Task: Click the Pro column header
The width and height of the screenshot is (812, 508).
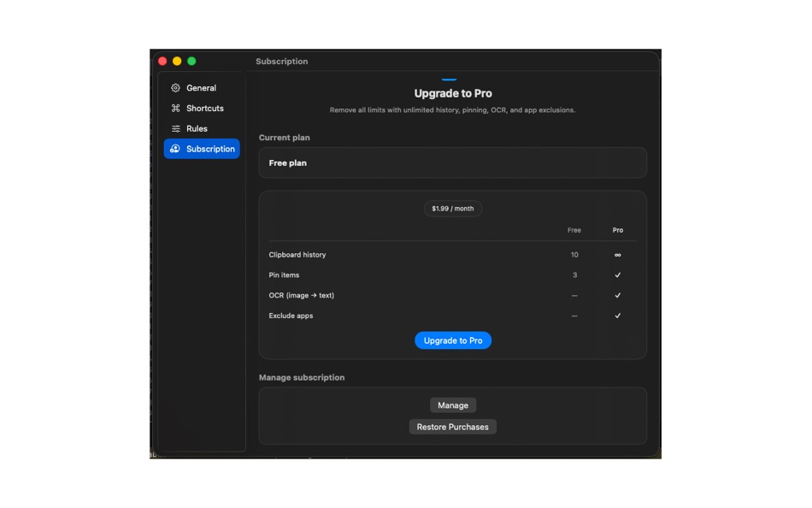Action: (617, 230)
